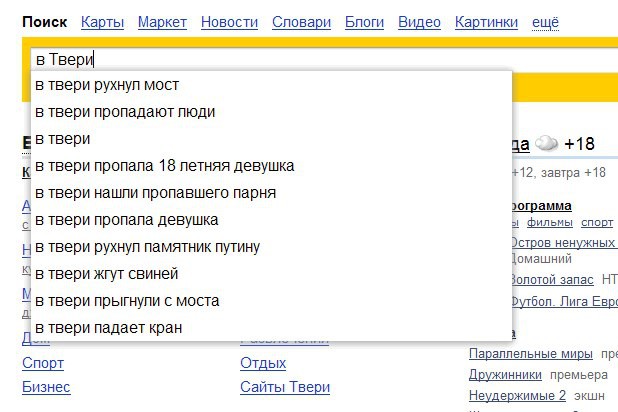Pick suggestion 'в твери прыгнули с моста'

pos(127,301)
